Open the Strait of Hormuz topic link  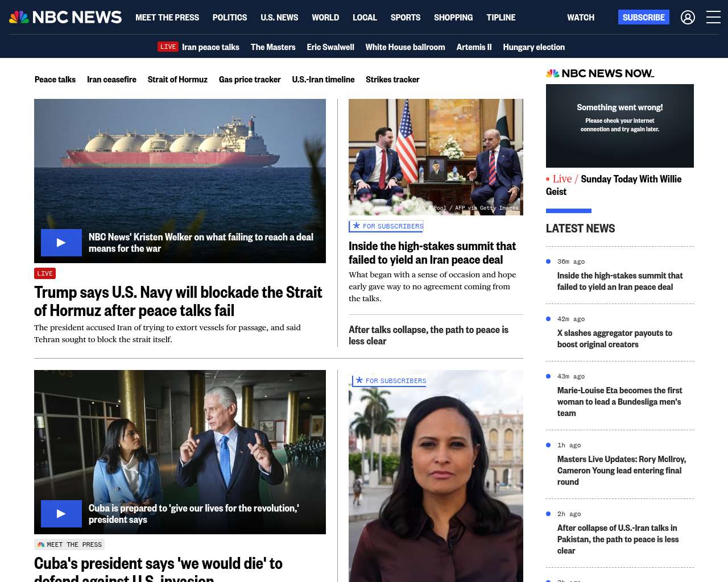tap(177, 80)
